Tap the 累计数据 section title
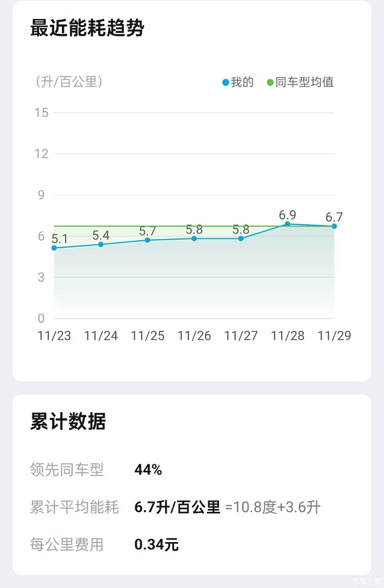 (68, 421)
